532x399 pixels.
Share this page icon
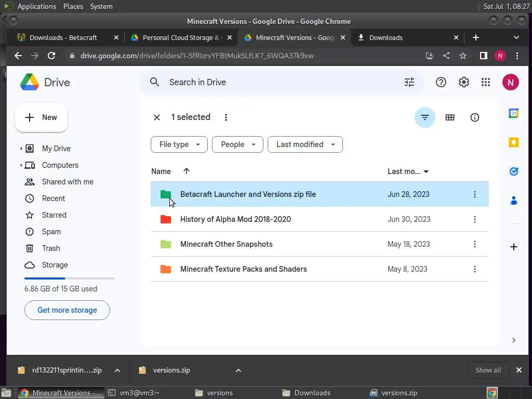tap(446, 56)
